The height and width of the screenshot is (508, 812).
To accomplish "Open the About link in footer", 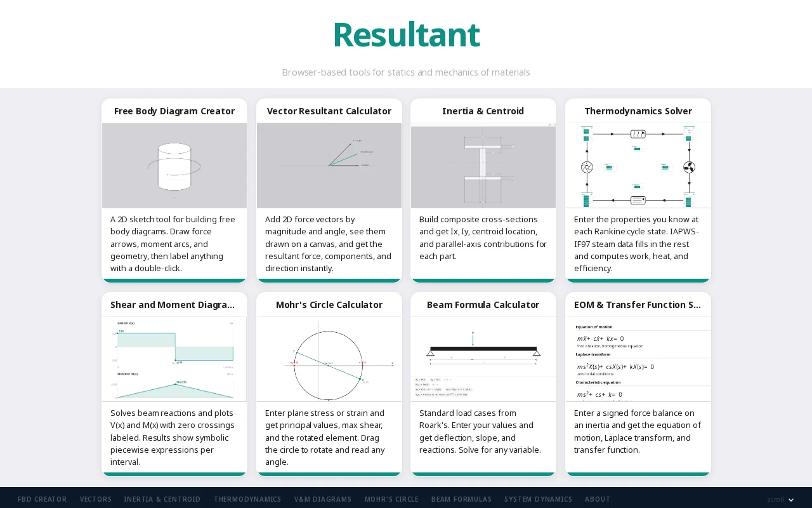I will (598, 499).
